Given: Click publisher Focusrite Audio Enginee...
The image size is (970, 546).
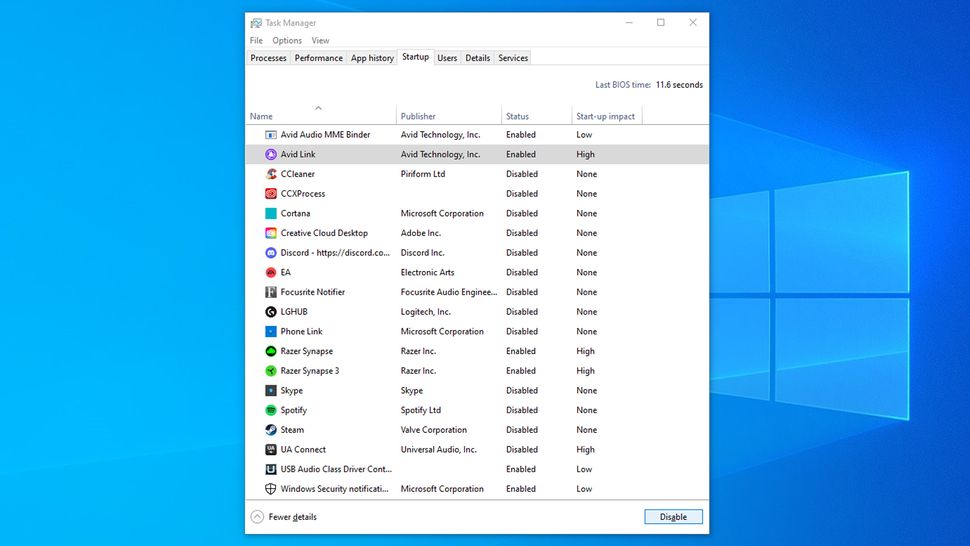Looking at the screenshot, I should (449, 292).
